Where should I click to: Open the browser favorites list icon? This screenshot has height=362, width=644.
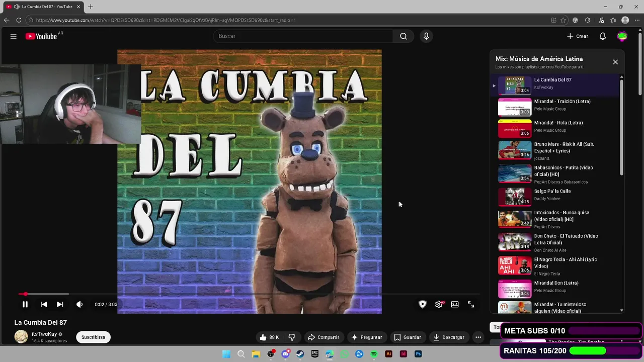[x=613, y=20]
